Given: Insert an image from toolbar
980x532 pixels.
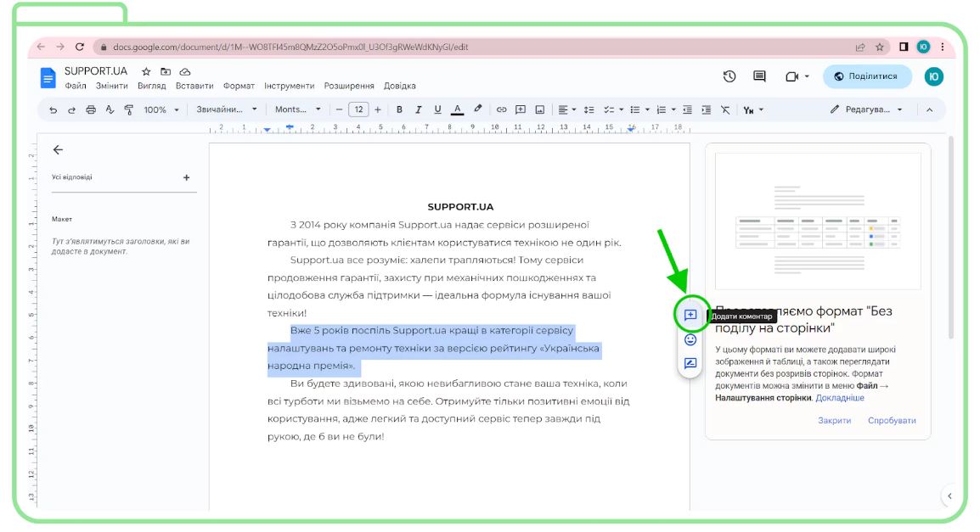Looking at the screenshot, I should 539,110.
